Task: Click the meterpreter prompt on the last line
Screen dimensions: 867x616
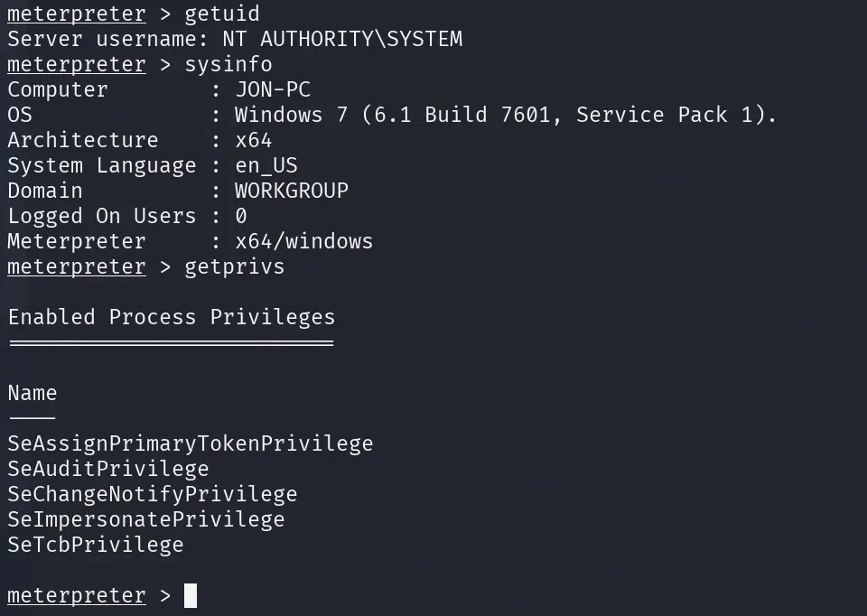Action: point(77,596)
